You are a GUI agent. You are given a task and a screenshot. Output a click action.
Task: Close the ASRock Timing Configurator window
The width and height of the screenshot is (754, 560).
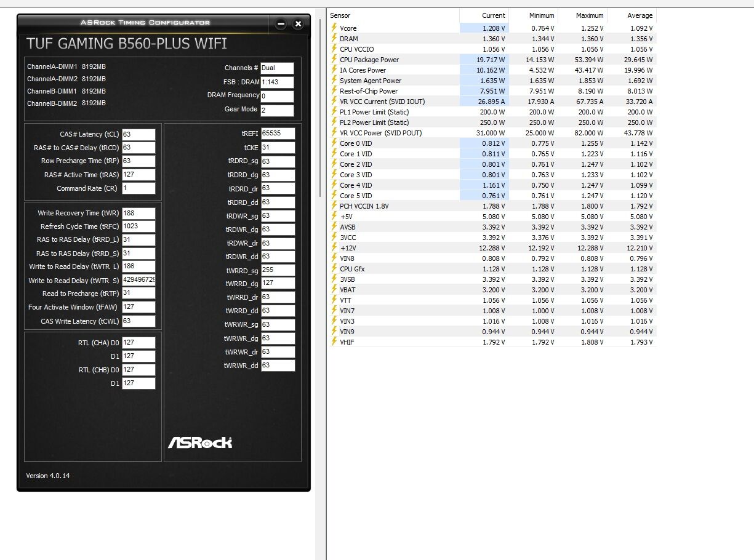298,24
